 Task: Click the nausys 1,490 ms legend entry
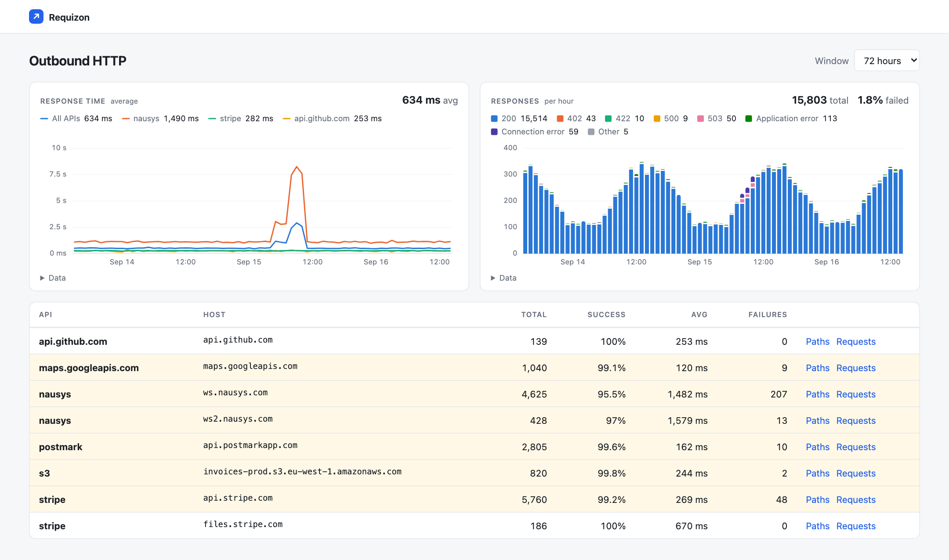click(x=160, y=119)
